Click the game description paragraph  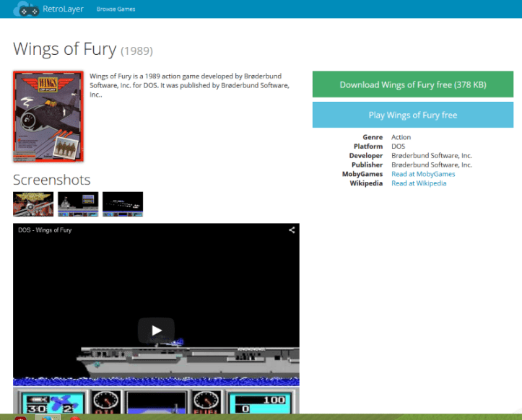(x=189, y=86)
